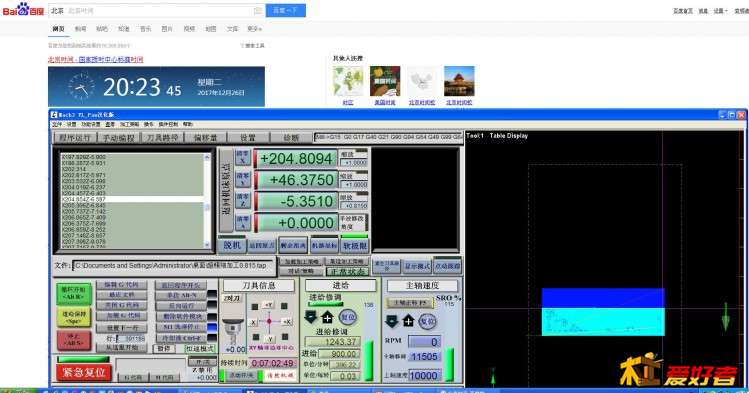Viewport: 749px width, 393px height.
Task: Click the 编辑 G 代码 button
Action: tap(121, 285)
